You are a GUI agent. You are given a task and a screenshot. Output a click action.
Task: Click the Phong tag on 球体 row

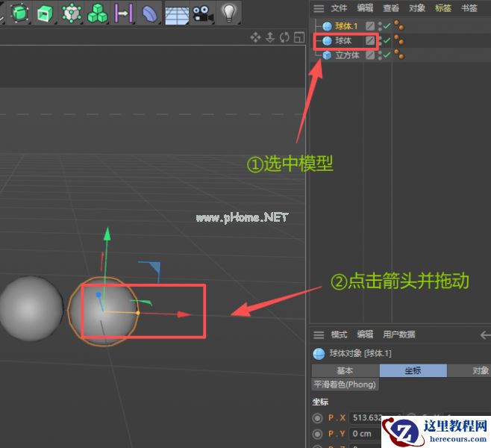[399, 40]
